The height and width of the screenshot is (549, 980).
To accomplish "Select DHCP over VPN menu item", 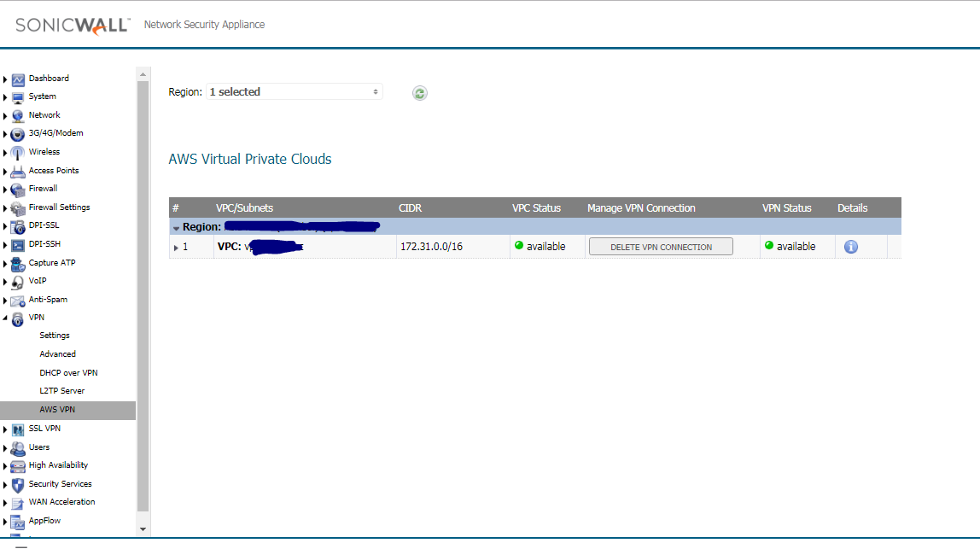I will point(68,373).
